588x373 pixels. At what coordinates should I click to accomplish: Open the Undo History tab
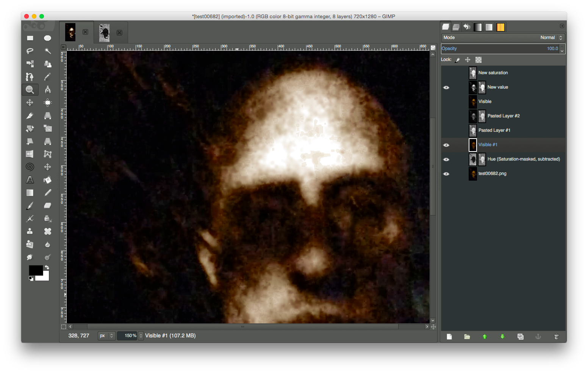[467, 27]
